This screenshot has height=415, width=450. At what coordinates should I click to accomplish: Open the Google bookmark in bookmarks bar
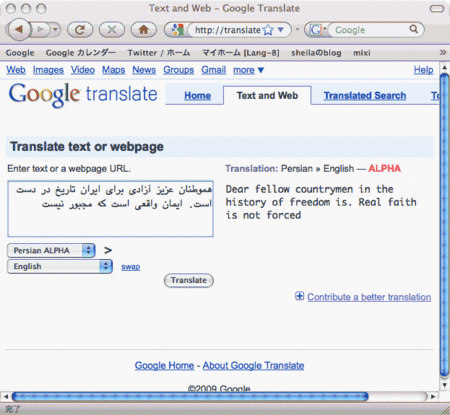point(20,53)
